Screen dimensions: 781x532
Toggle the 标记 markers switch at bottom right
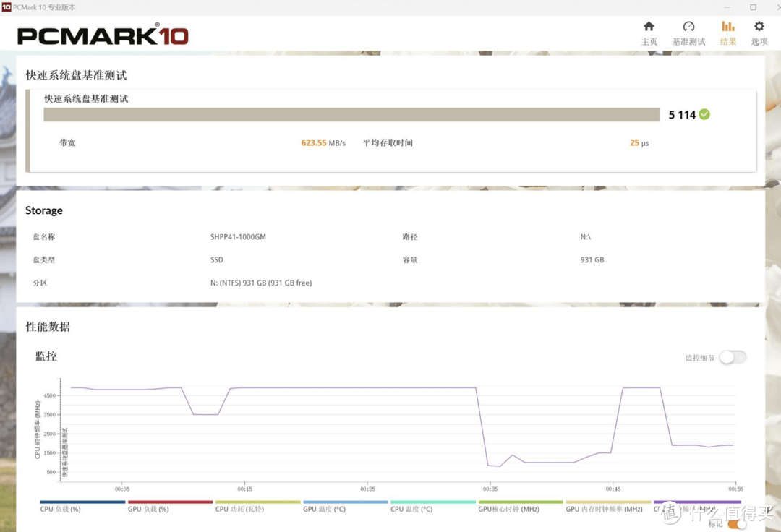pyautogui.click(x=736, y=524)
